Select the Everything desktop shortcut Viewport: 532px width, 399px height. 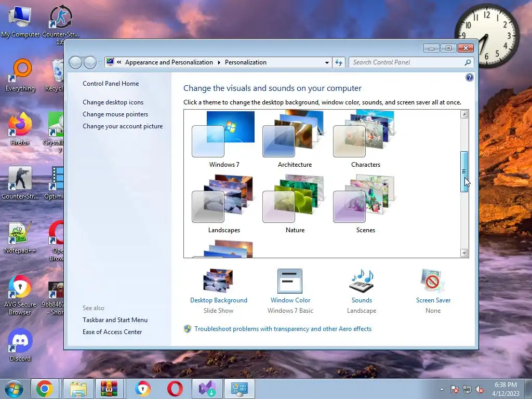(20, 75)
